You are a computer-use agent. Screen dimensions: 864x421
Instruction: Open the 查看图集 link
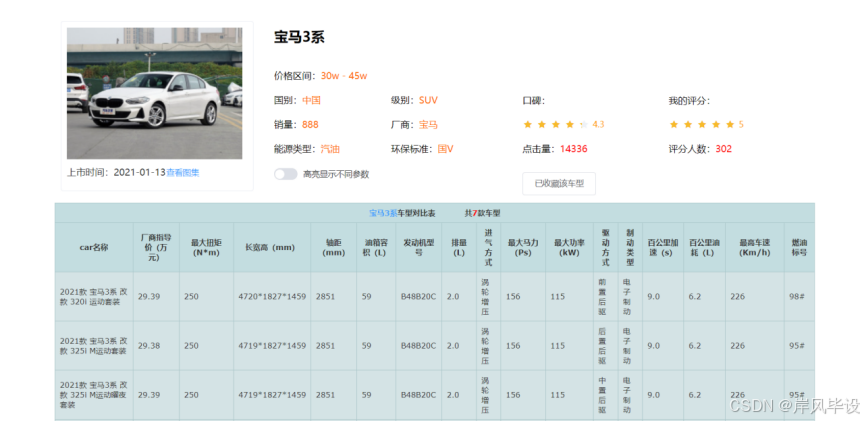coord(183,172)
